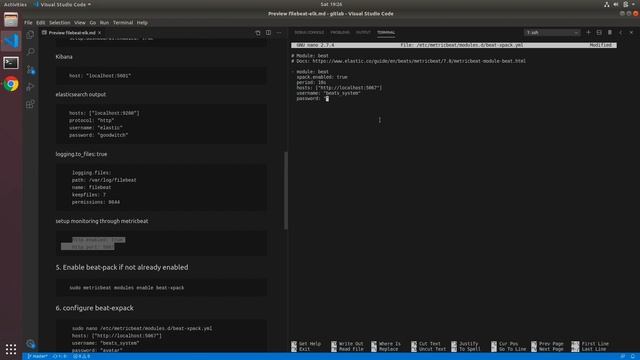Add a new terminal with plus icon
Viewport: 640px width, 360px height.
[588, 32]
